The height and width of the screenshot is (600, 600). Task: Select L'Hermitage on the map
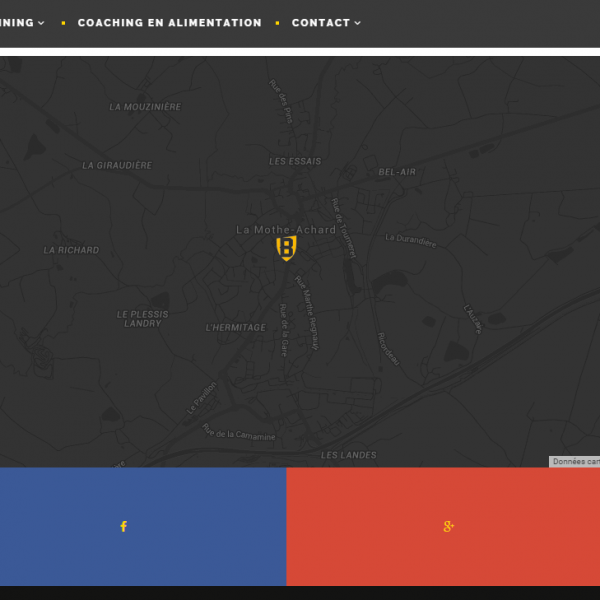click(x=236, y=327)
